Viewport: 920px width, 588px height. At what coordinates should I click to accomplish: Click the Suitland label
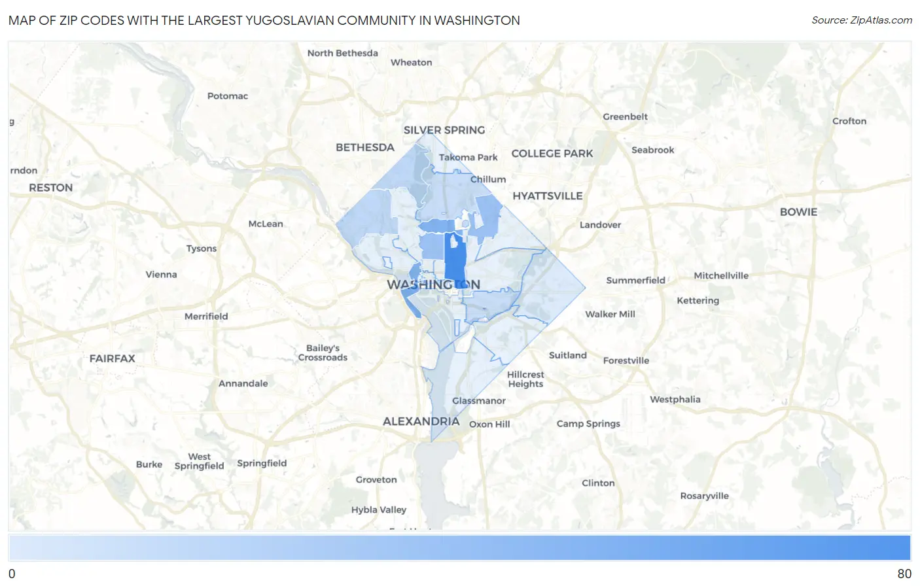click(568, 356)
